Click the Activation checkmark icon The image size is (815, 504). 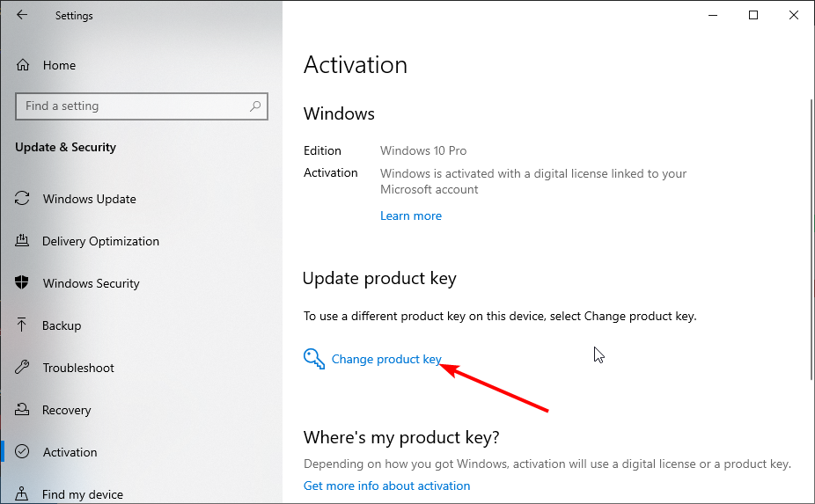(23, 452)
